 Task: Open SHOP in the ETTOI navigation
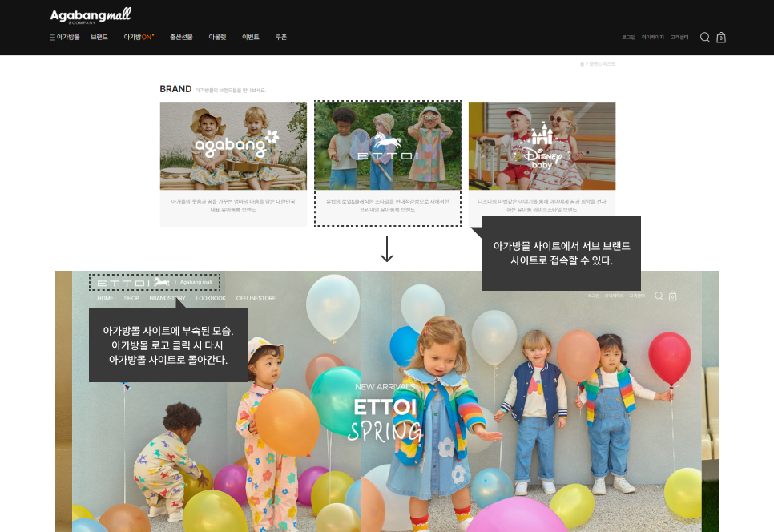[131, 298]
